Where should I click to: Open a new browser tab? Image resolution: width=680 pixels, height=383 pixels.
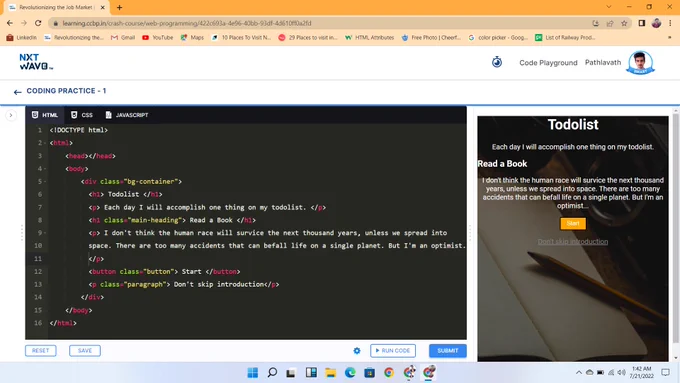(119, 7)
